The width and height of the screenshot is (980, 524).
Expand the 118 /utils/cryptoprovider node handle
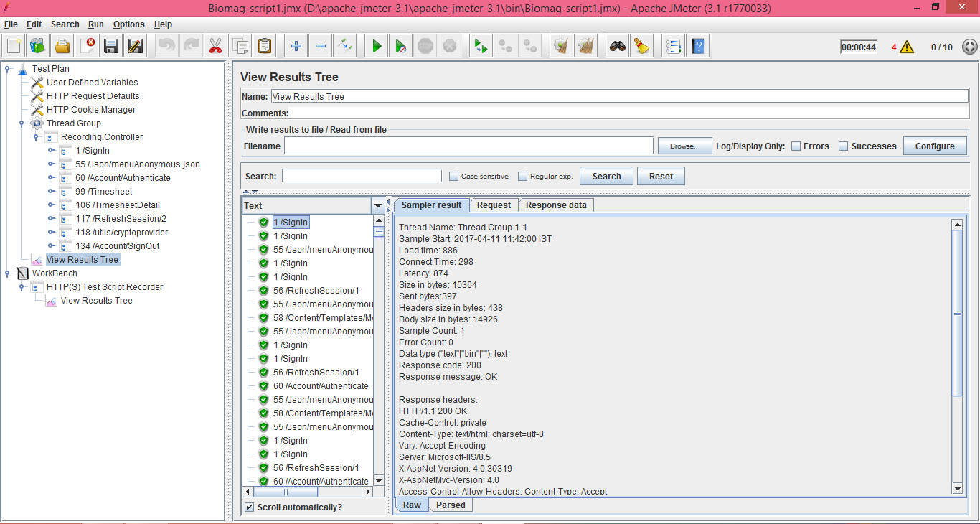pyautogui.click(x=51, y=233)
